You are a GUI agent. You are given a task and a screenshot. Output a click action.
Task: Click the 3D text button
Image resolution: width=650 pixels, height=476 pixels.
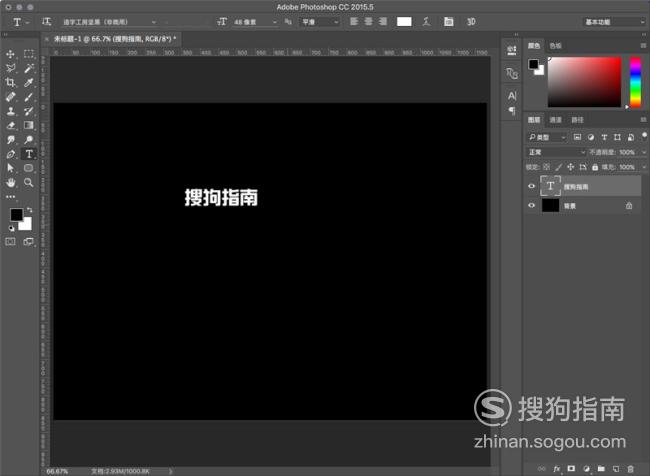point(471,22)
